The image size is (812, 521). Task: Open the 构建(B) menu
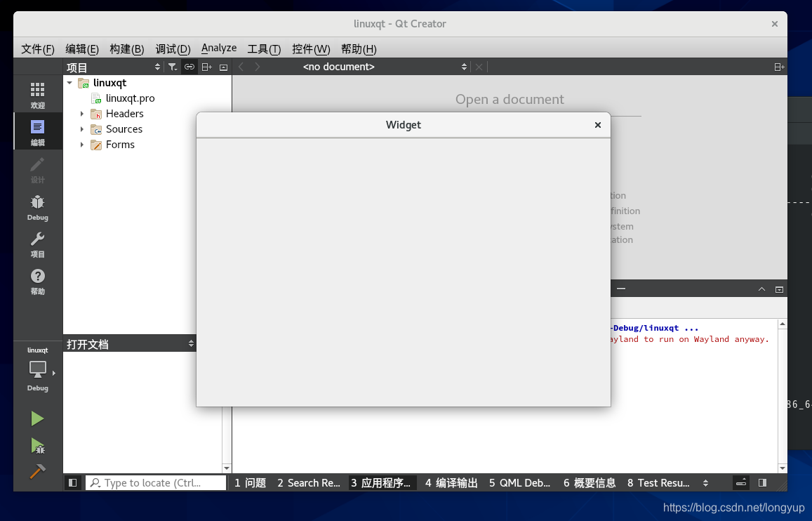(127, 48)
